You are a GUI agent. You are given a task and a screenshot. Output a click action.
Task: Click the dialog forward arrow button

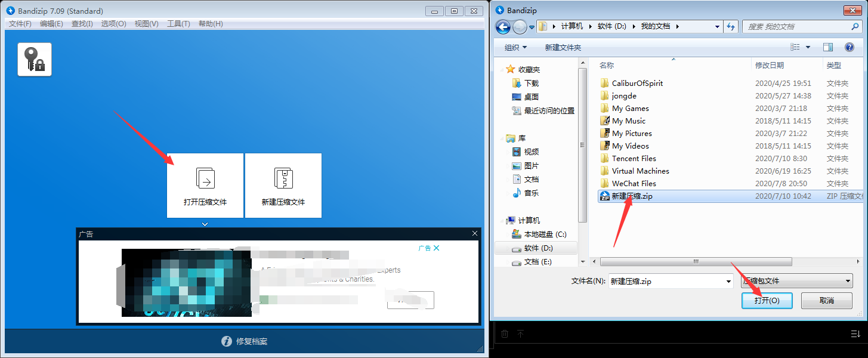tap(520, 26)
